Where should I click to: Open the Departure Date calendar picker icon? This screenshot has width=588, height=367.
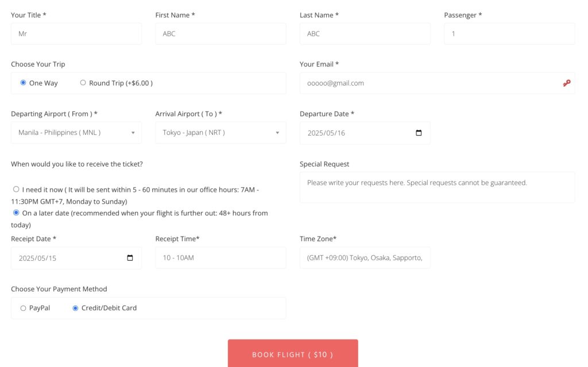419,133
